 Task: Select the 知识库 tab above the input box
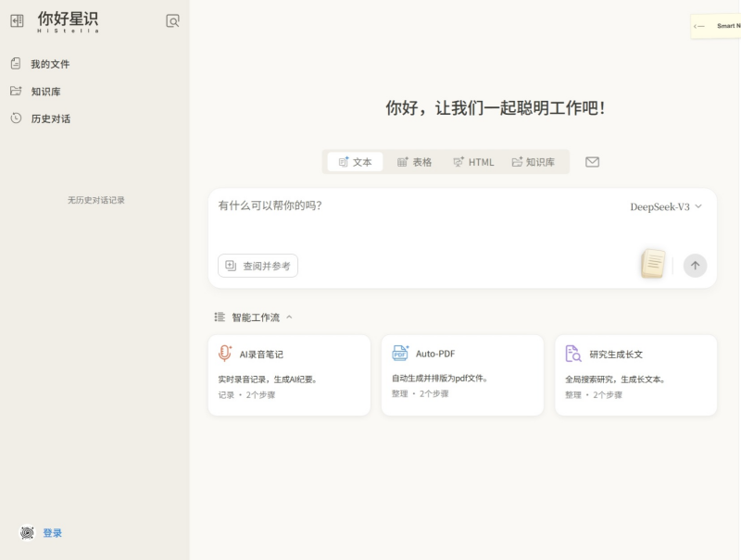pos(534,162)
